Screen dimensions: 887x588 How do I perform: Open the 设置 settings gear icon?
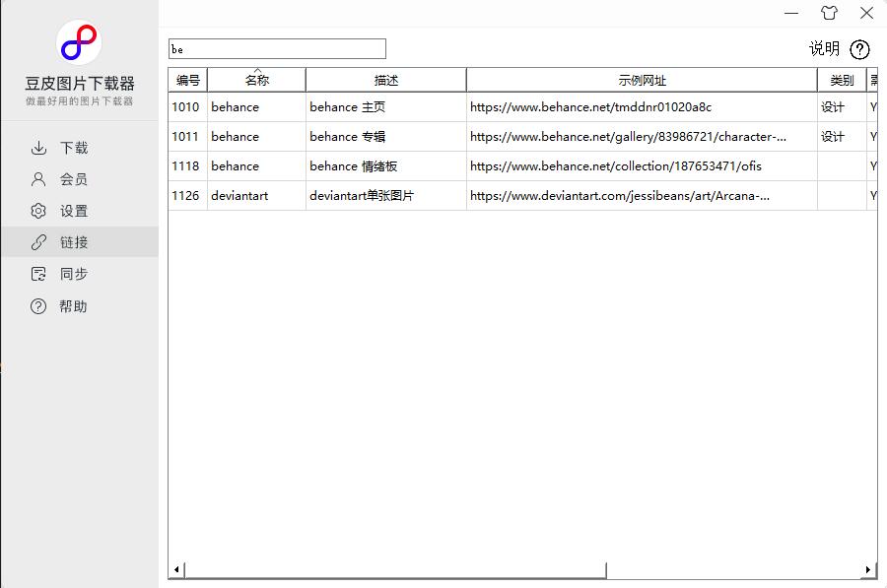pyautogui.click(x=38, y=211)
